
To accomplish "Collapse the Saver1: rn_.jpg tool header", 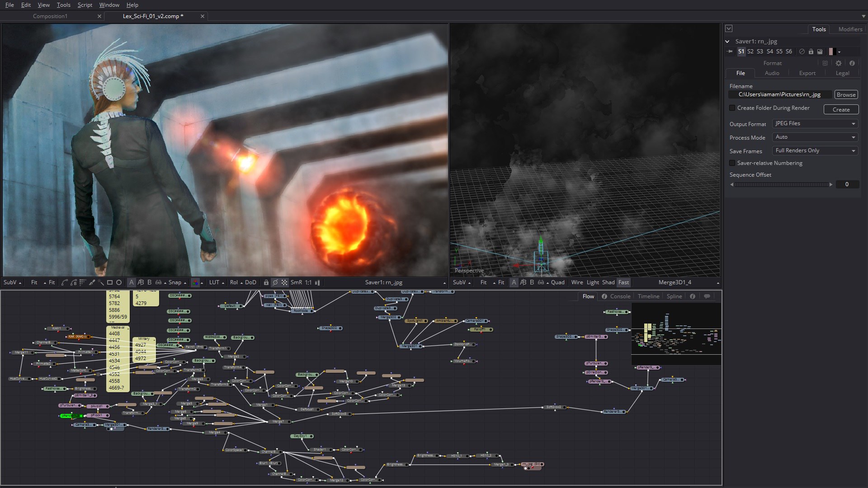I will [x=727, y=41].
